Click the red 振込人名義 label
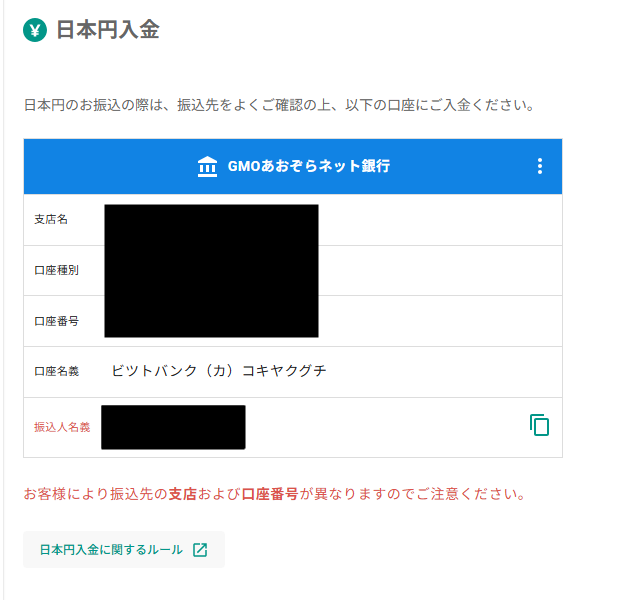Viewport: 632px width, 600px height. (x=62, y=427)
